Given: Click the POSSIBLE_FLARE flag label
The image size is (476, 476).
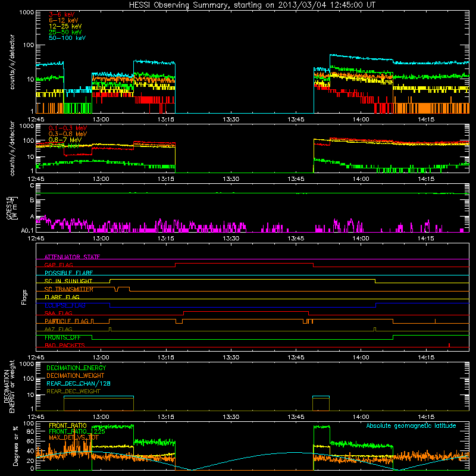Looking at the screenshot, I should coord(68,273).
